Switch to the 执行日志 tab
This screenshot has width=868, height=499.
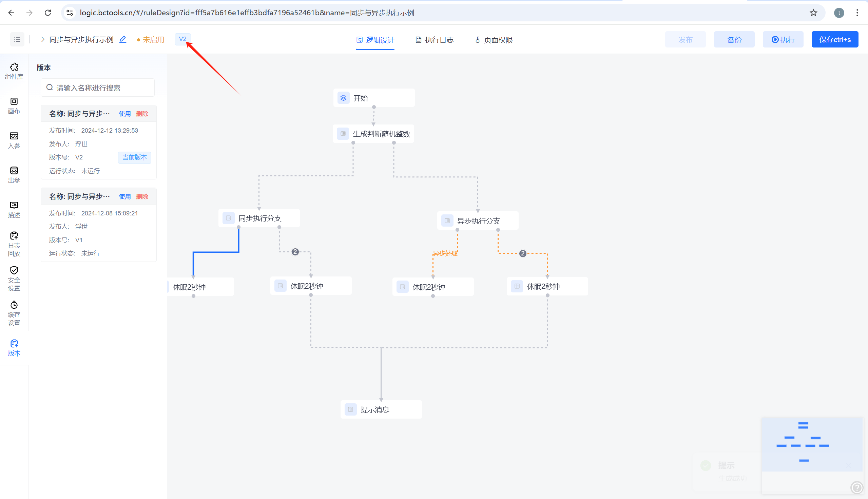(x=434, y=40)
